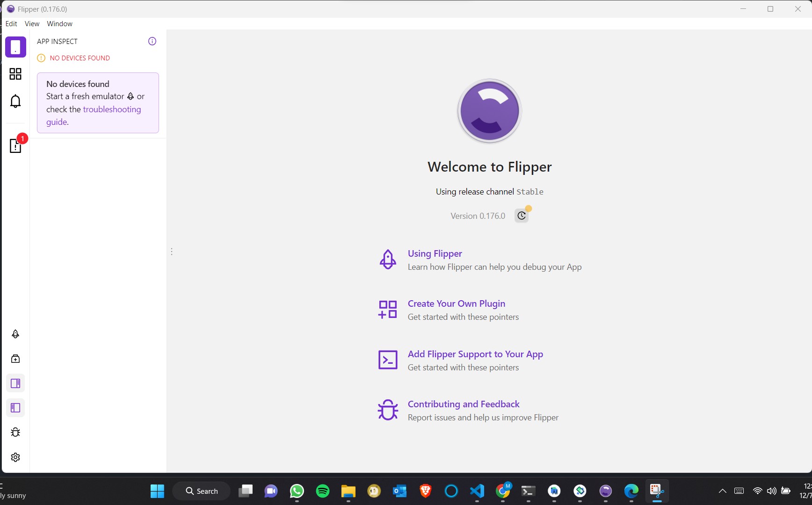This screenshot has width=812, height=505.
Task: Open the Plugin Manager grid icon
Action: 15,74
